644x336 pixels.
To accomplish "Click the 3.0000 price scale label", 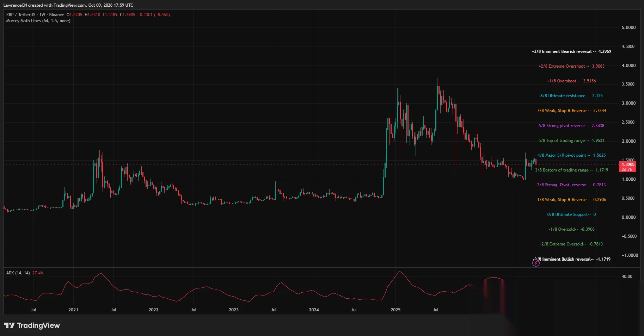I will coord(628,103).
